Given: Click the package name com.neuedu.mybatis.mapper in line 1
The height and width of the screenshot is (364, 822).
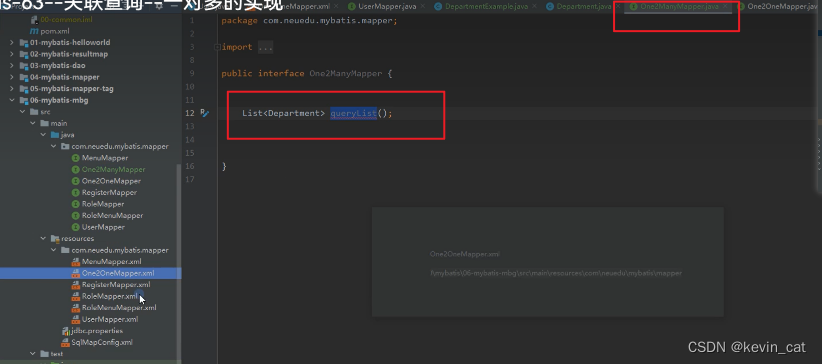Looking at the screenshot, I should pyautogui.click(x=327, y=20).
